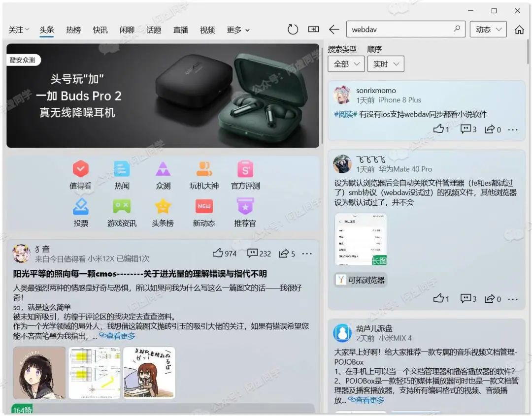532x416 pixels.
Task: Switch to 视频 tab
Action: [207, 30]
